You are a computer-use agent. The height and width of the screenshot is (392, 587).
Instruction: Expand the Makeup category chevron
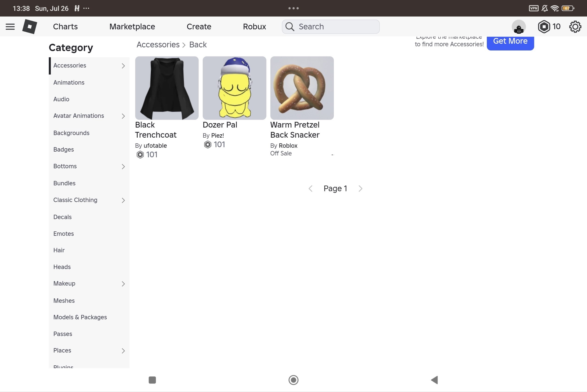123,284
